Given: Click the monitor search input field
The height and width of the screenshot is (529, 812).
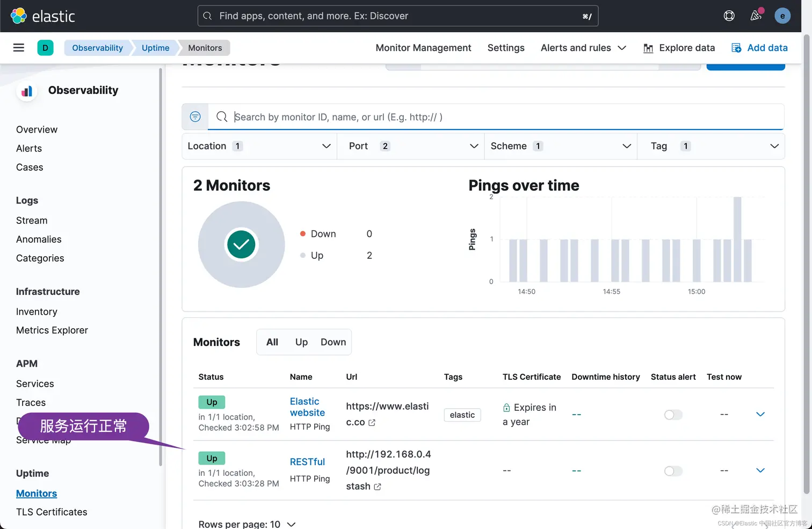Looking at the screenshot, I should (496, 117).
